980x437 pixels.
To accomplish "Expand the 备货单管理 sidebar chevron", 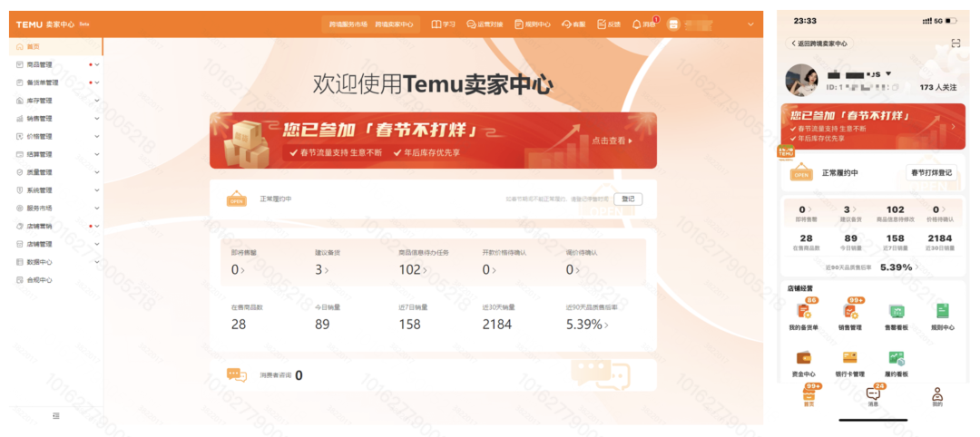I will [x=97, y=83].
